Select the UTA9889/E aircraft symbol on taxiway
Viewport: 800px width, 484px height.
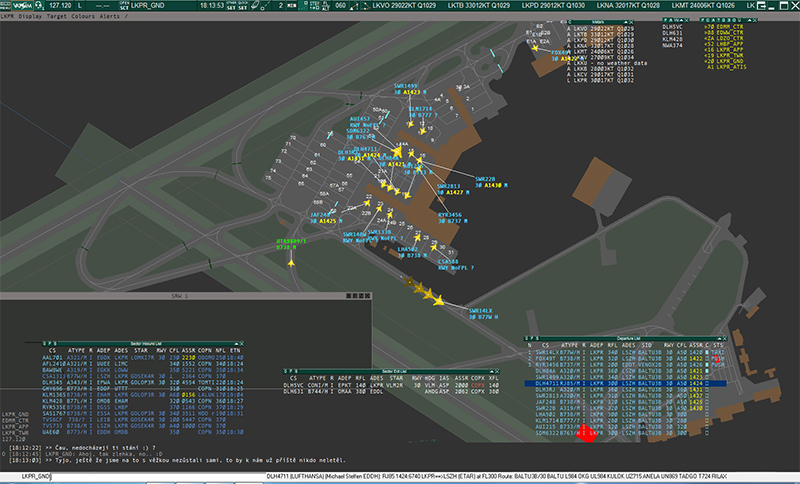tap(291, 263)
